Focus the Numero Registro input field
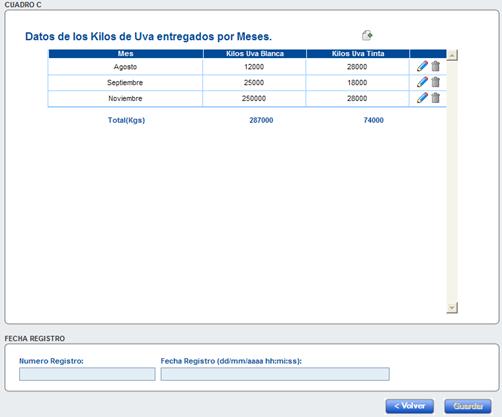 [x=87, y=374]
